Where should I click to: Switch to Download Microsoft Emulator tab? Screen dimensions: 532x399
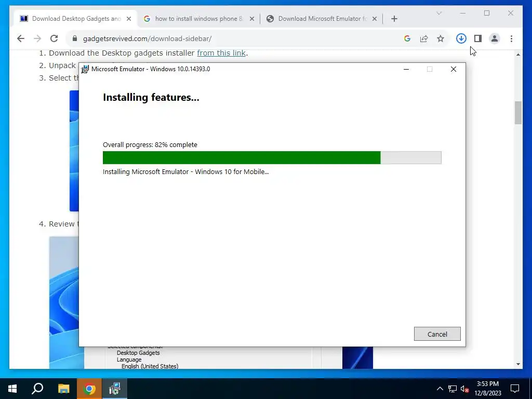322,19
